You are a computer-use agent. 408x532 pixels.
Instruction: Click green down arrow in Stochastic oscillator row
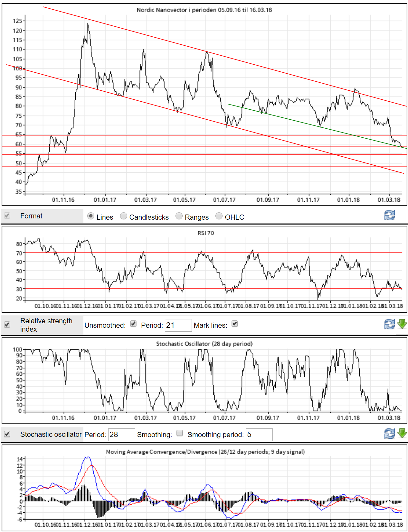tap(402, 433)
